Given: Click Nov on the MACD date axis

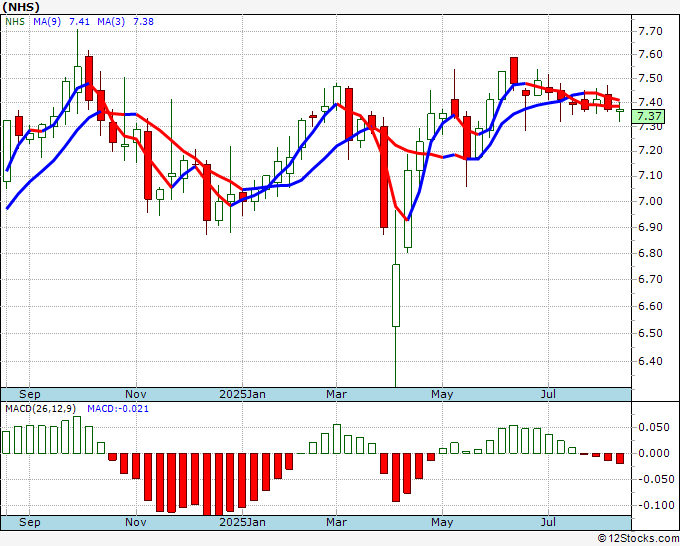Looking at the screenshot, I should click(136, 522).
